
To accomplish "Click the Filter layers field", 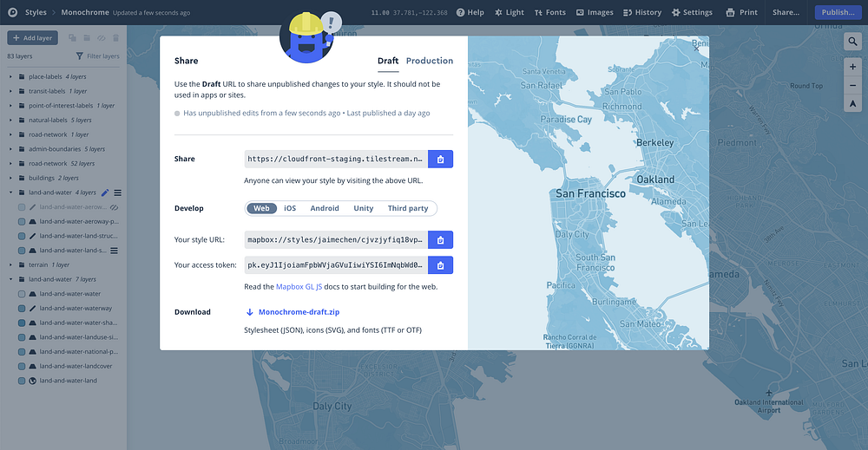I will pyautogui.click(x=97, y=55).
